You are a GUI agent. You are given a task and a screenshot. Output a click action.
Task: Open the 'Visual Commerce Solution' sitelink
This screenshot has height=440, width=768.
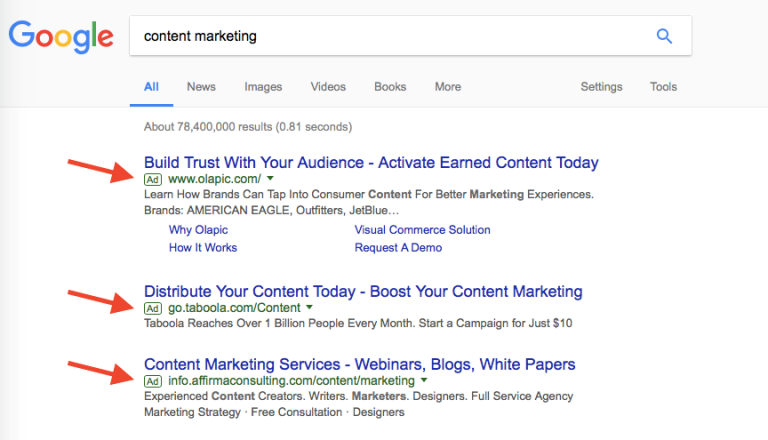pyautogui.click(x=422, y=229)
